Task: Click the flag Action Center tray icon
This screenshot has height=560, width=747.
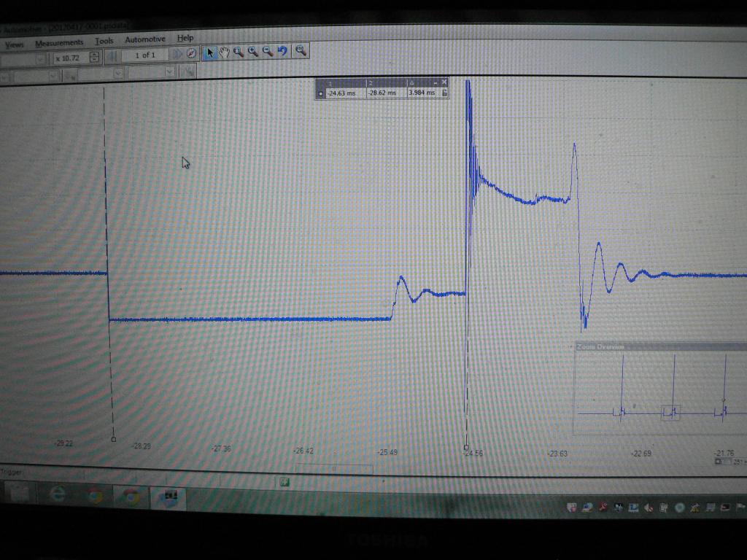Action: (740, 507)
